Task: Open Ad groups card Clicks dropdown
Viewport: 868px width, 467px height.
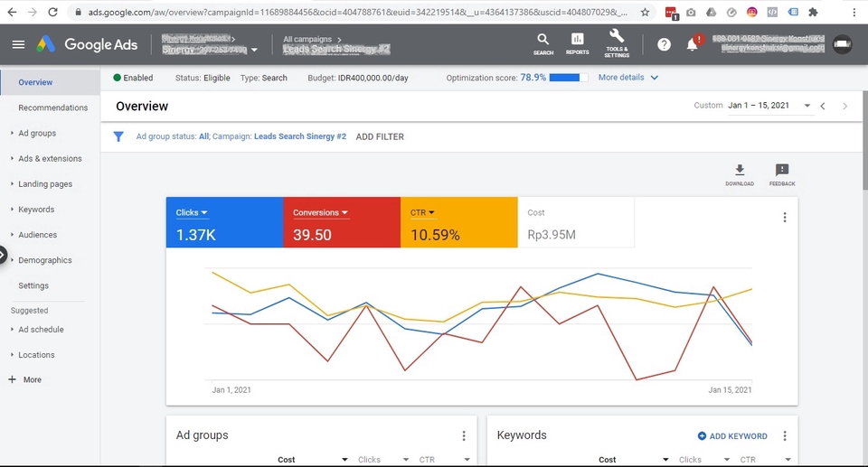Action: click(x=406, y=459)
